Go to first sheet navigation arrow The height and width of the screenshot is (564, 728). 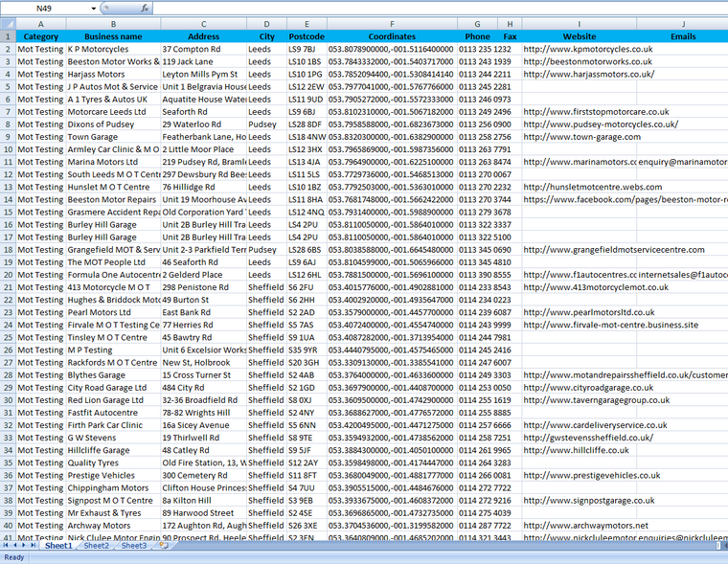(6, 545)
